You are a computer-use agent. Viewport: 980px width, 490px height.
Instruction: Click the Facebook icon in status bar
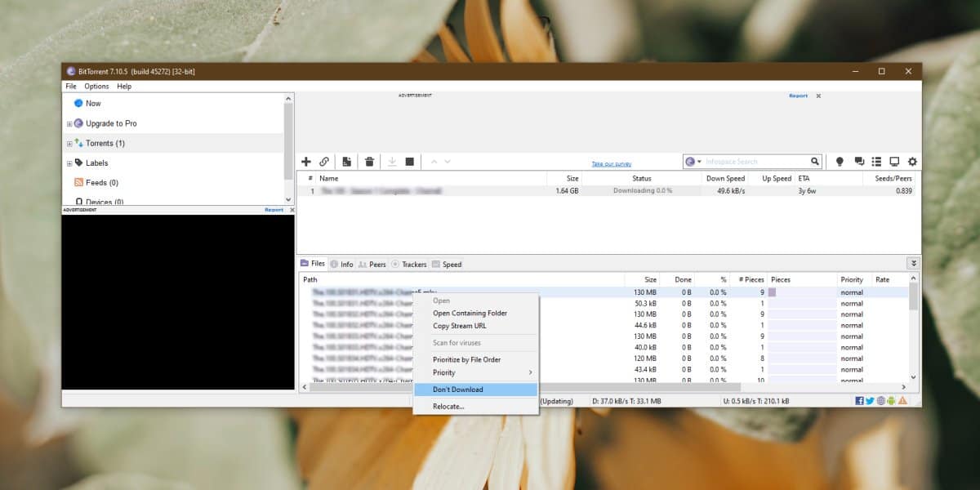point(860,401)
